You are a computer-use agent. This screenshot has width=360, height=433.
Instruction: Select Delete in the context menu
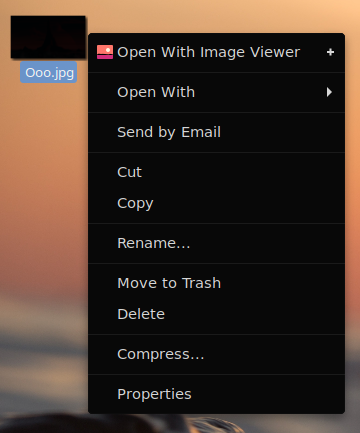point(216,314)
